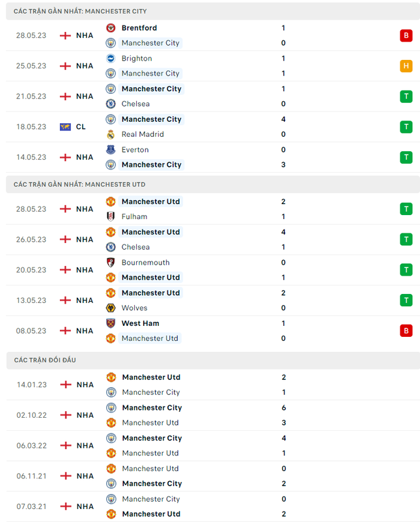Click the Brighton club crest icon
The height and width of the screenshot is (522, 420).
click(111, 59)
